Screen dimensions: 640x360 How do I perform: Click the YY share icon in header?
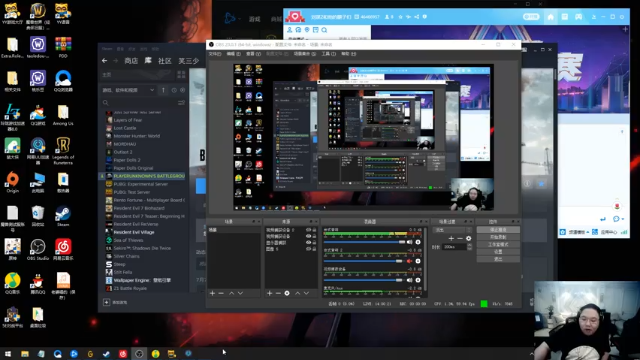pyautogui.click(x=417, y=17)
